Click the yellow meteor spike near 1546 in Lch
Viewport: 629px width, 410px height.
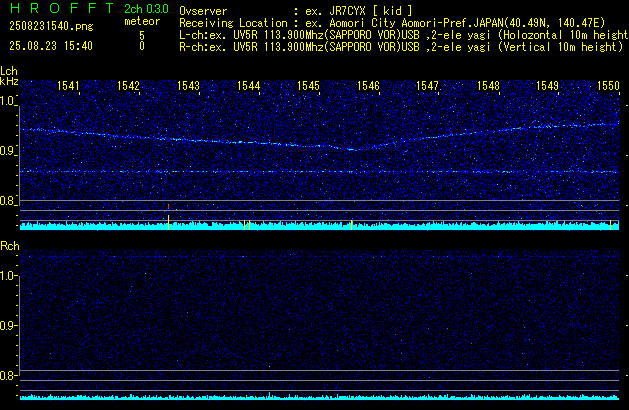click(x=352, y=225)
